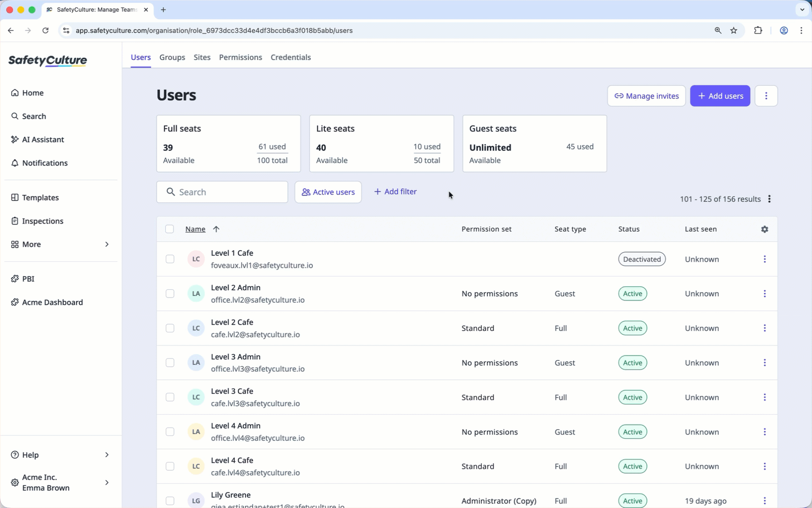Open the Lily Greene user name
The height and width of the screenshot is (508, 812).
[231, 495]
